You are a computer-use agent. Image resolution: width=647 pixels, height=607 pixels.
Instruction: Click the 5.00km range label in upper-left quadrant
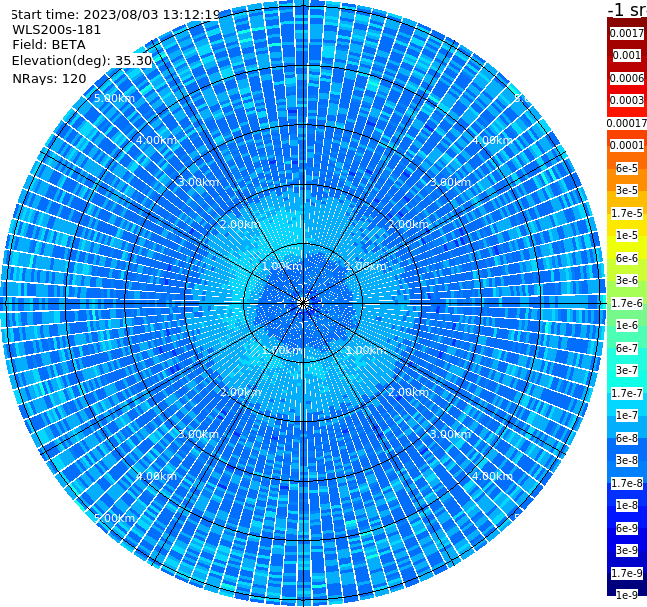[114, 98]
